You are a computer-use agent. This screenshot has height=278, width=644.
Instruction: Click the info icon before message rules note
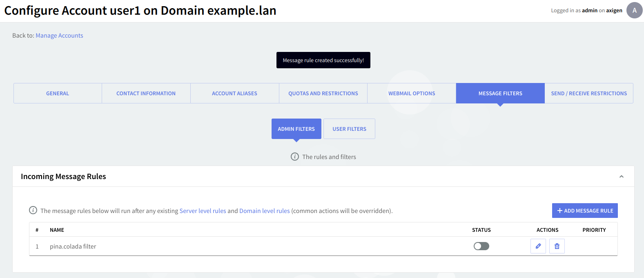pos(33,210)
